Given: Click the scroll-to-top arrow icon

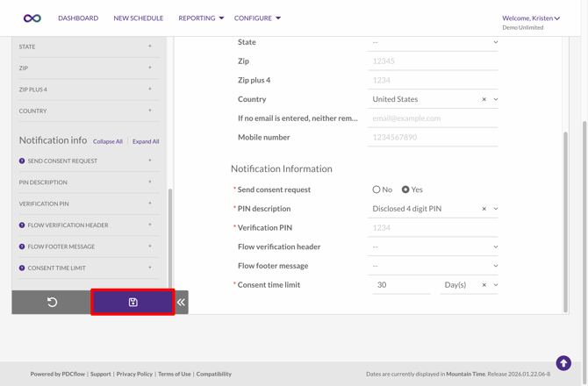Looking at the screenshot, I should (x=563, y=363).
